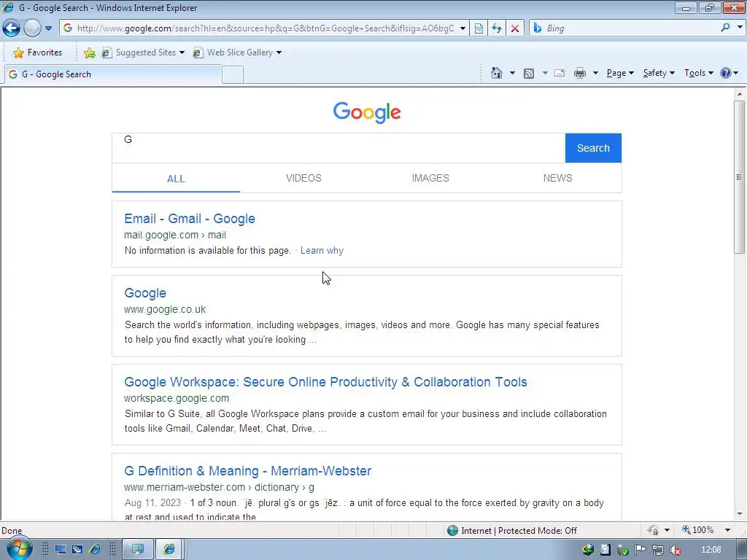
Task: Select the first taskbar window button
Action: [x=138, y=550]
